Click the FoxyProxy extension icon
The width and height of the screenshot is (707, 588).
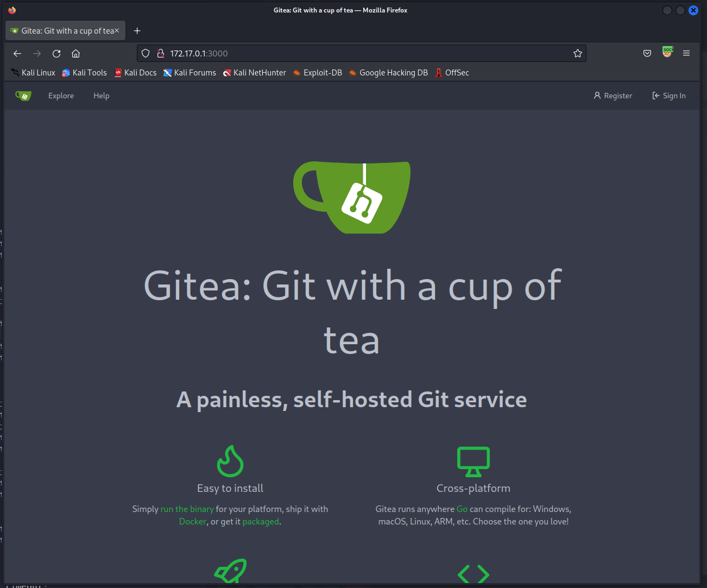pyautogui.click(x=667, y=53)
